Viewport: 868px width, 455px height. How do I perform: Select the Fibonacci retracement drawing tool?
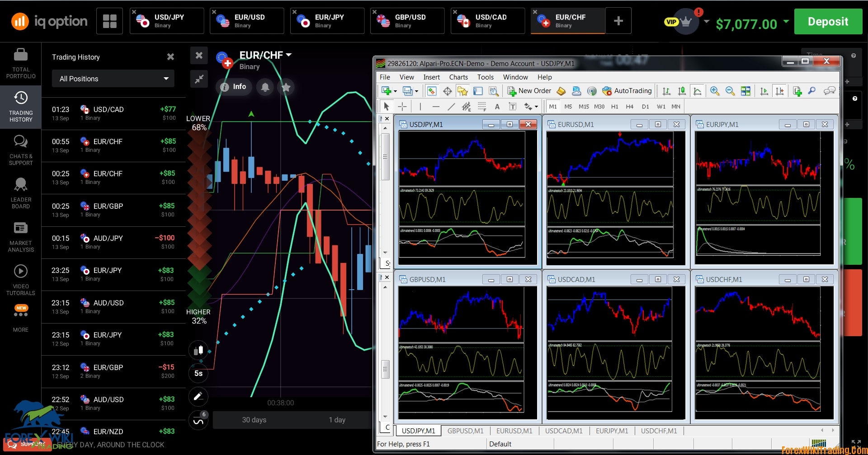(466, 107)
